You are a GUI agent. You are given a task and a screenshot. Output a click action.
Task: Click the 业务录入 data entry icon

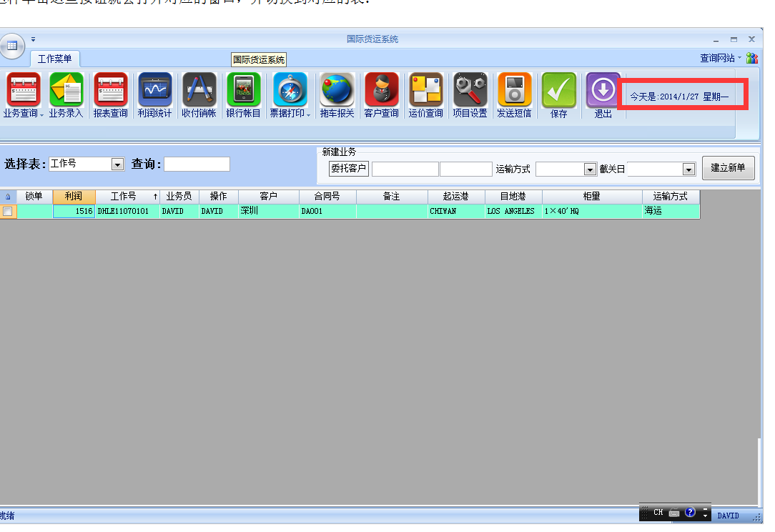(x=66, y=90)
